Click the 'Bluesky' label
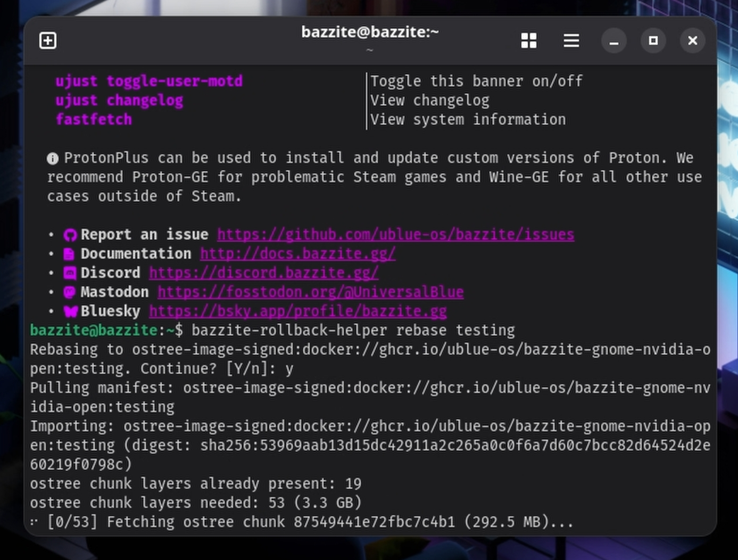The image size is (738, 560). 111,311
